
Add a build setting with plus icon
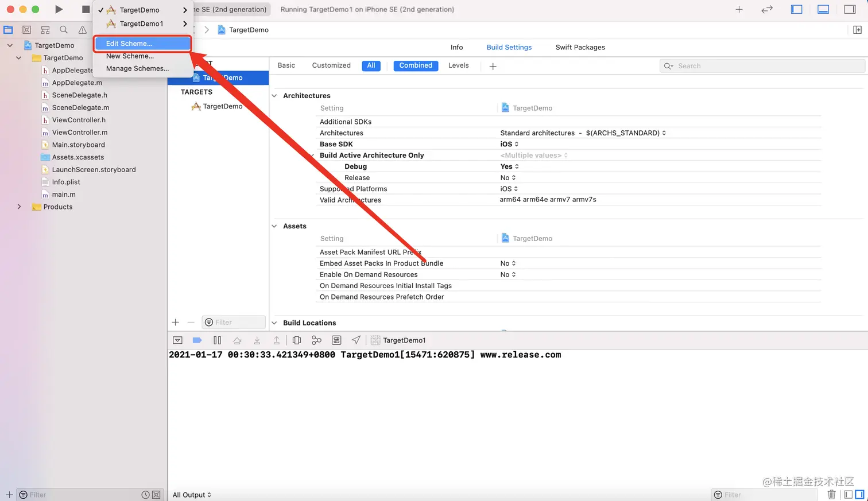493,66
